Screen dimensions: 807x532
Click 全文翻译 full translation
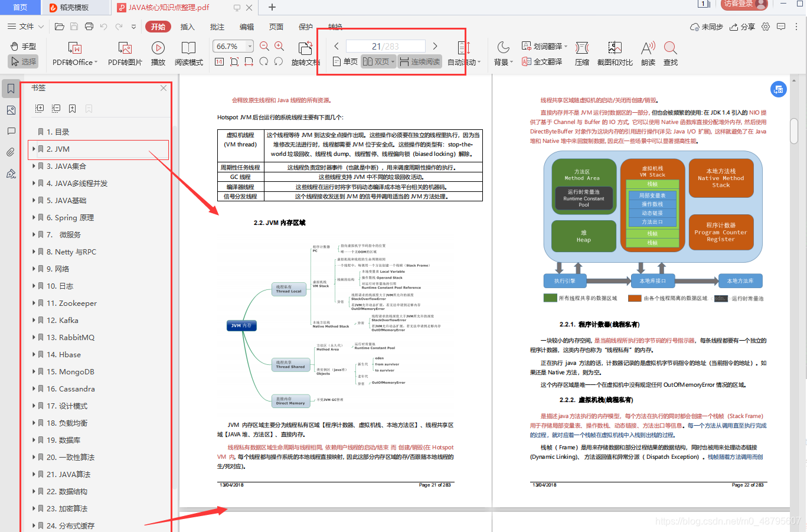[542, 61]
